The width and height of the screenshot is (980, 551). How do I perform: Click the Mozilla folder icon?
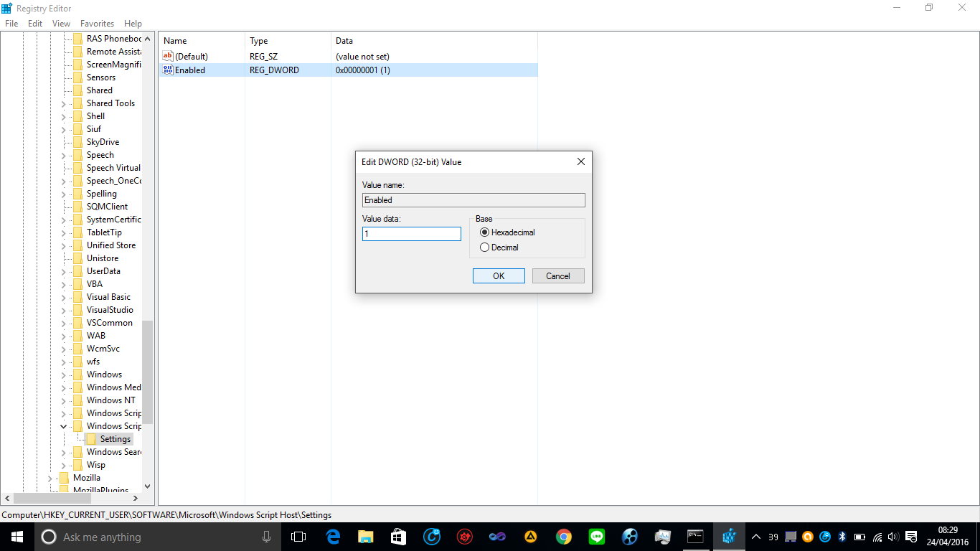pyautogui.click(x=64, y=478)
